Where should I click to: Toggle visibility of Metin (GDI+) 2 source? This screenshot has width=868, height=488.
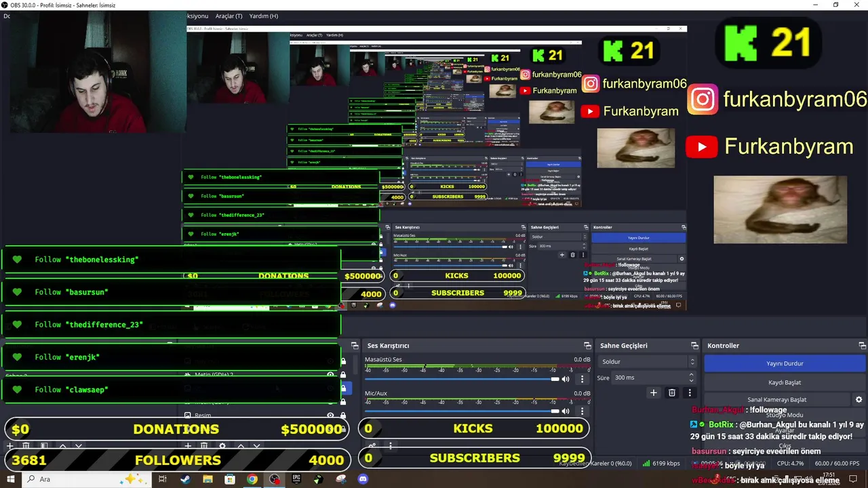331,375
